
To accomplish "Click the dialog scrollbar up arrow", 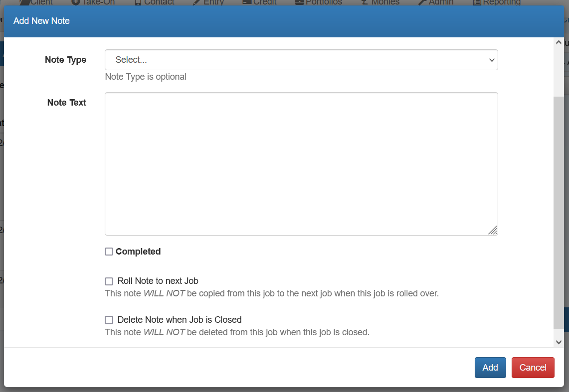I will point(559,42).
